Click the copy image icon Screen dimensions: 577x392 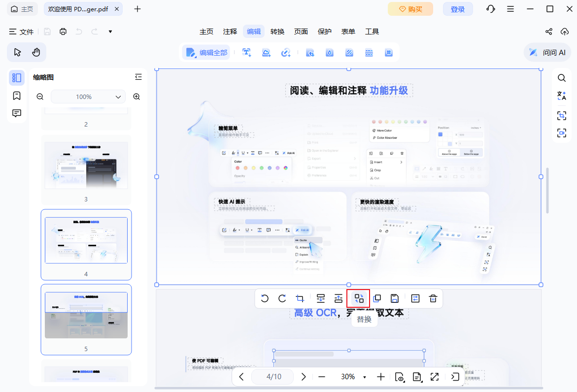(377, 298)
